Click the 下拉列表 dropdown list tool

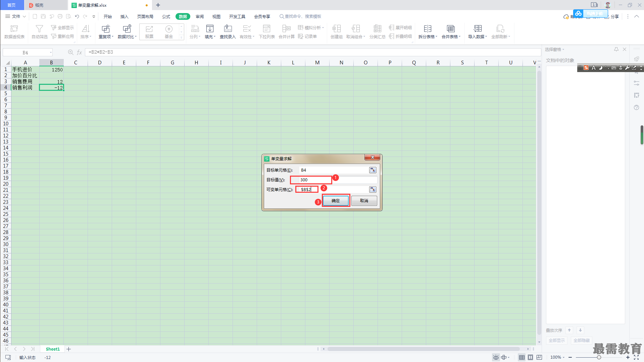coord(267,32)
